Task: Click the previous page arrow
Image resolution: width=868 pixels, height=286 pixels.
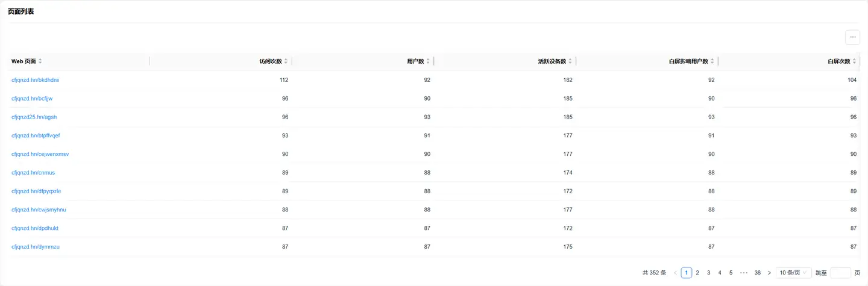Action: [675, 273]
